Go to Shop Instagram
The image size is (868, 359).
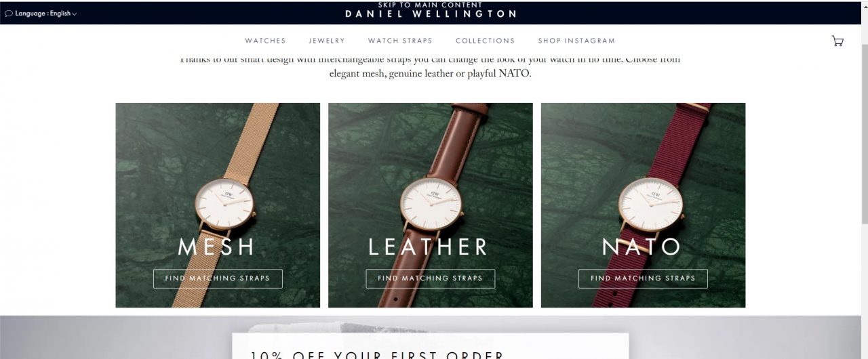[576, 41]
